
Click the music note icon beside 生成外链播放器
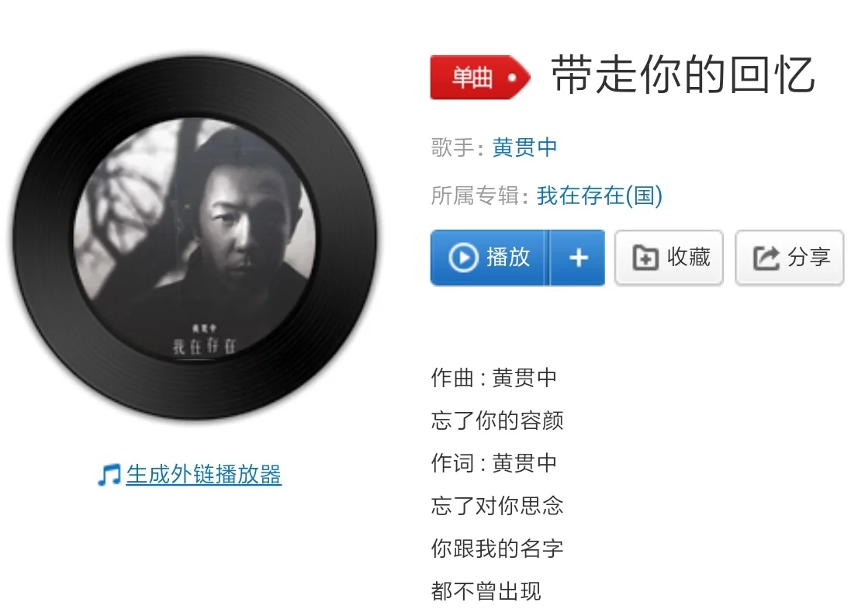click(109, 475)
